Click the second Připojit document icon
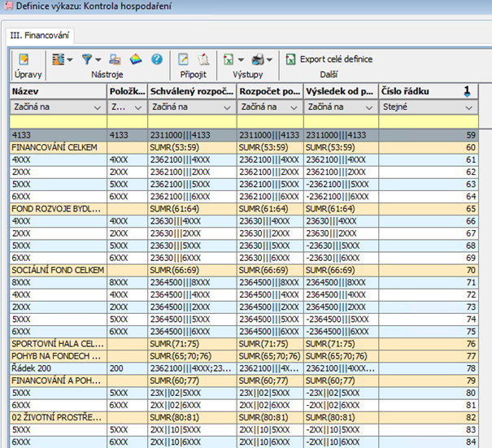This screenshot has height=448, width=492. click(204, 59)
